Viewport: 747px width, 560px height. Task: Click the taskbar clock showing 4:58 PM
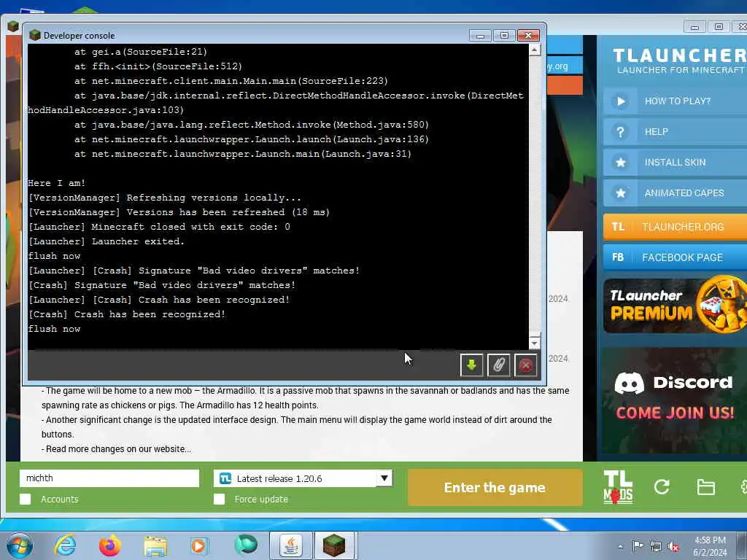(710, 546)
